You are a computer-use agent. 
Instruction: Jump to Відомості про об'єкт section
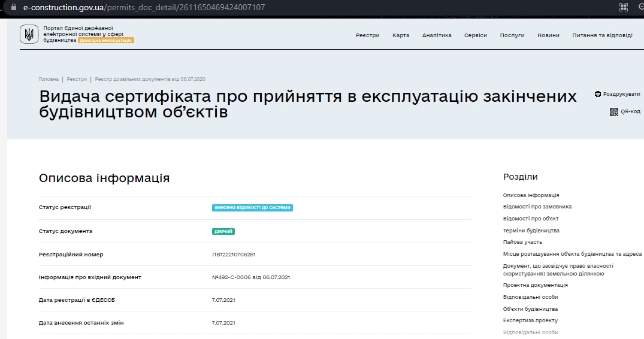coord(531,219)
